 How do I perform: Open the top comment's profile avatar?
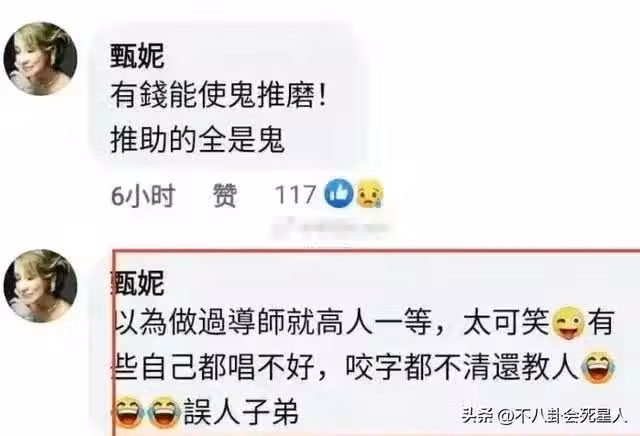(x=40, y=59)
